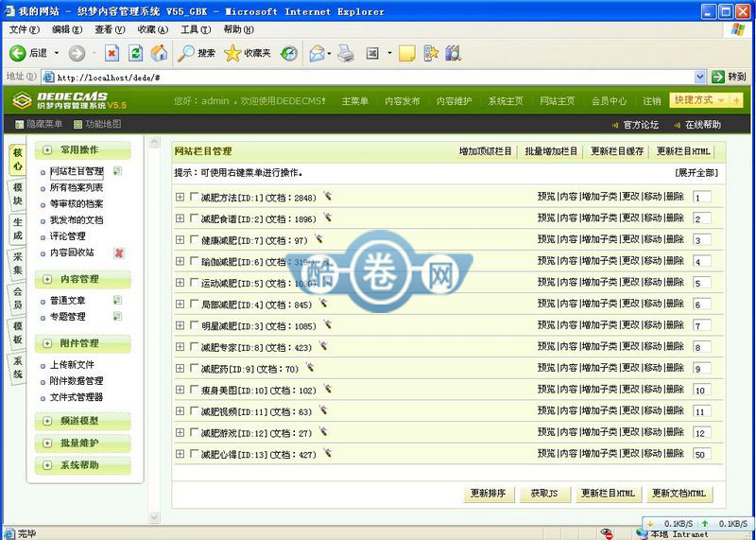Check the box for 健康减肥[ID:7]
This screenshot has width=756, height=540.
pos(195,240)
